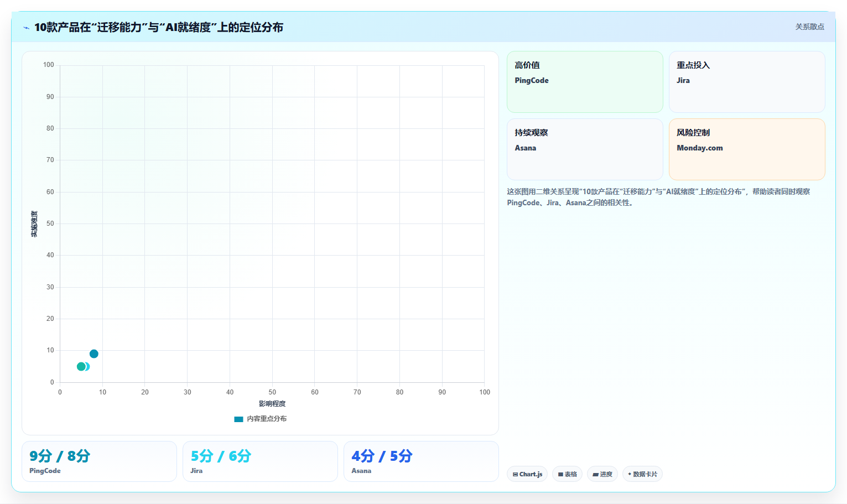Click the 50 tick label on the y-axis

pos(50,224)
